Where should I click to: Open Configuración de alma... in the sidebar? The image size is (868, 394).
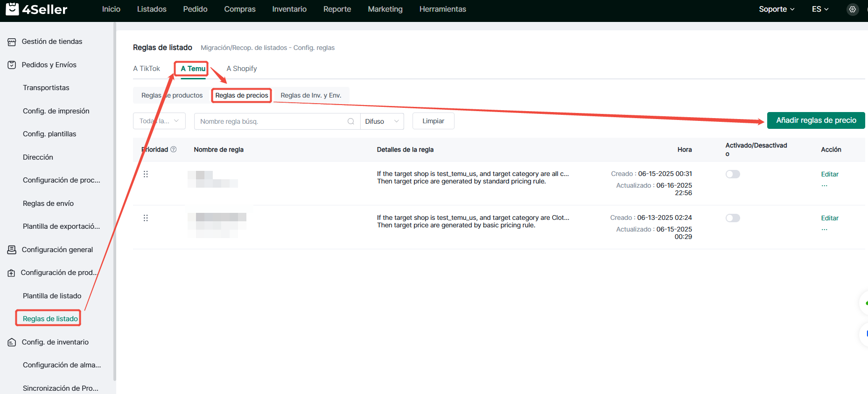point(62,365)
